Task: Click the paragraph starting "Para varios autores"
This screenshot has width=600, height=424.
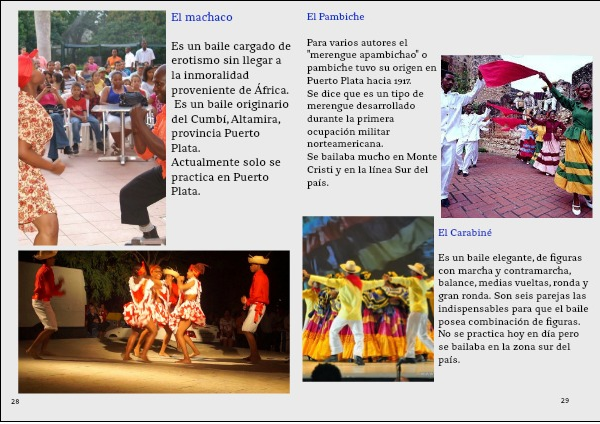Action: 371,113
